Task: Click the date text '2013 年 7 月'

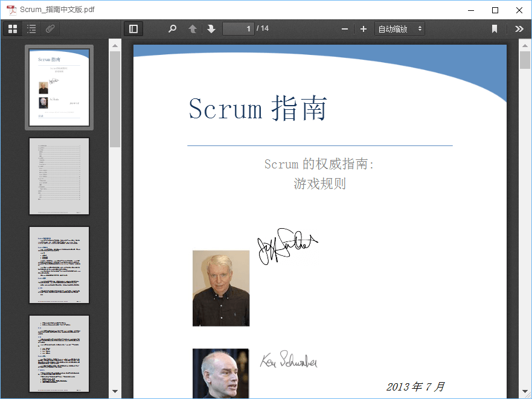Action: pyautogui.click(x=415, y=386)
